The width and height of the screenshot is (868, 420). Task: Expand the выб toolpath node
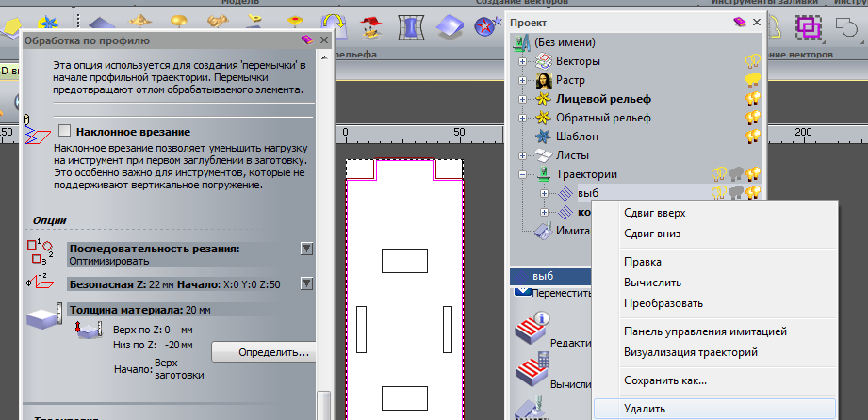pyautogui.click(x=544, y=193)
